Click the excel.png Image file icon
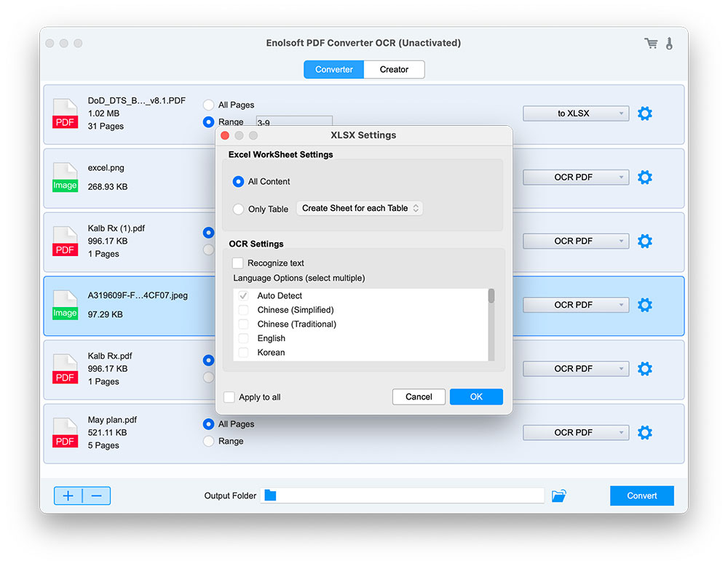Viewport: 728px width, 566px height. (x=65, y=178)
